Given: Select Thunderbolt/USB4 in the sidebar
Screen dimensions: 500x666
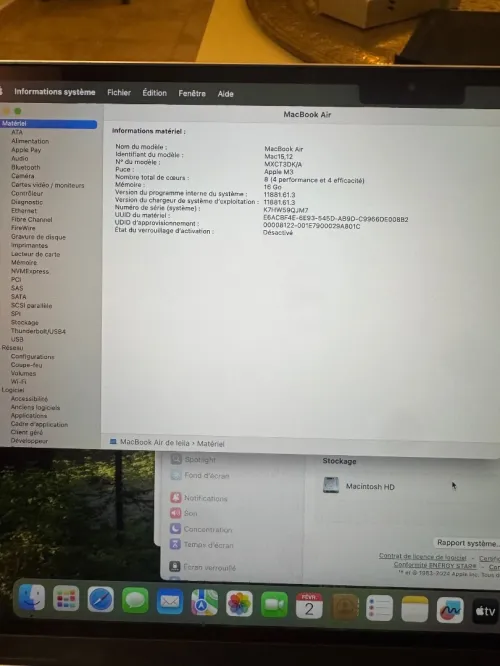Looking at the screenshot, I should (38, 331).
